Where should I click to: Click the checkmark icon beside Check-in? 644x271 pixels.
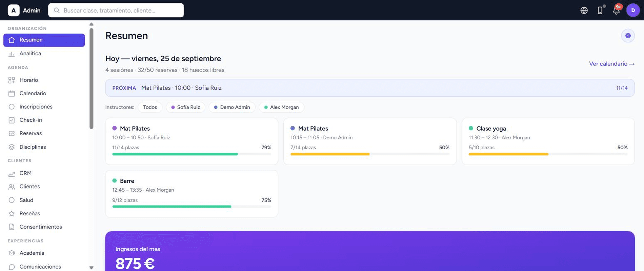click(12, 120)
